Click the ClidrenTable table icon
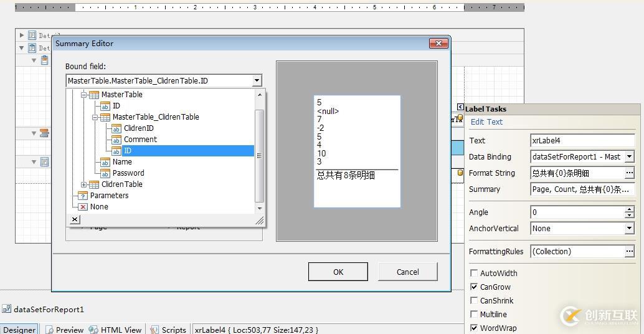The width and height of the screenshot is (644, 334). point(94,184)
